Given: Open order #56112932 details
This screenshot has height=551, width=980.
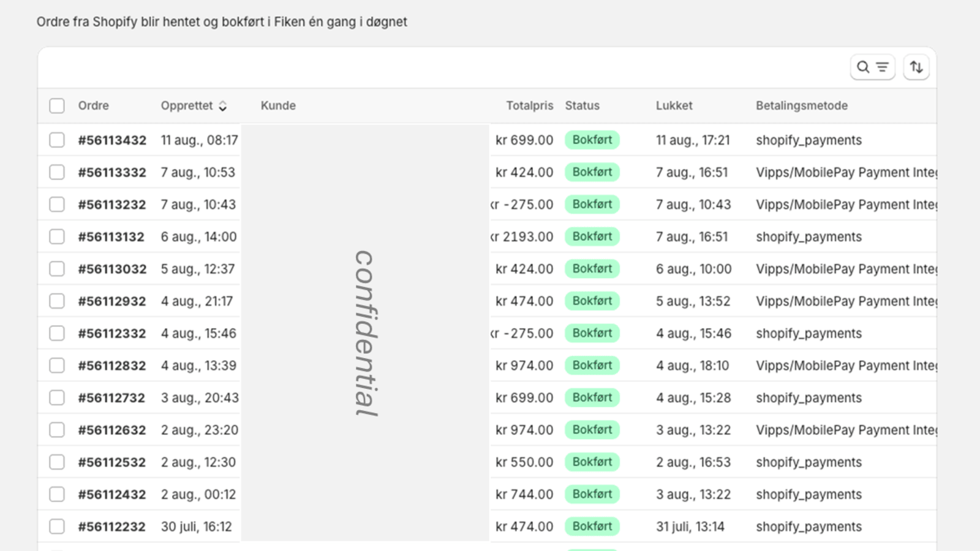Looking at the screenshot, I should 112,301.
